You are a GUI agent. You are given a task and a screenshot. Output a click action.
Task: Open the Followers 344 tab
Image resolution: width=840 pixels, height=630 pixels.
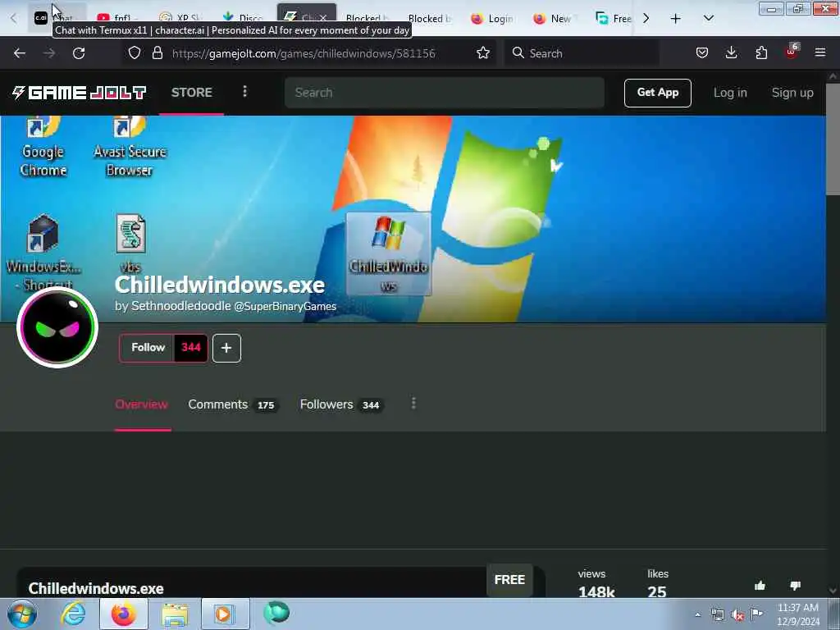(340, 404)
